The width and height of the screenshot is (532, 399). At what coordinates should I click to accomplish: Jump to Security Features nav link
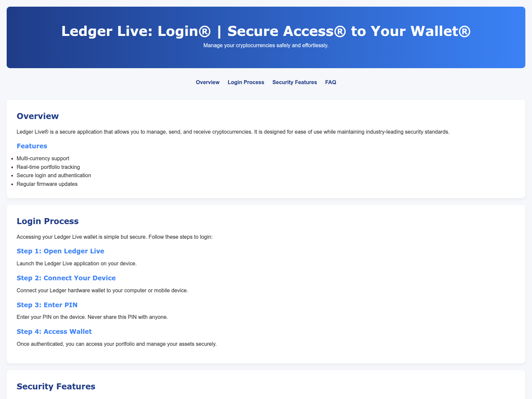click(x=295, y=82)
